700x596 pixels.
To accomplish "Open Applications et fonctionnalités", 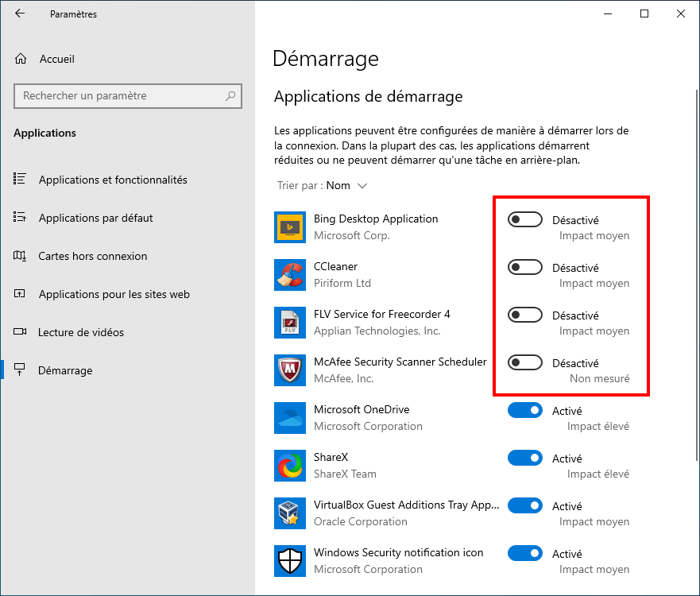I will 113,180.
